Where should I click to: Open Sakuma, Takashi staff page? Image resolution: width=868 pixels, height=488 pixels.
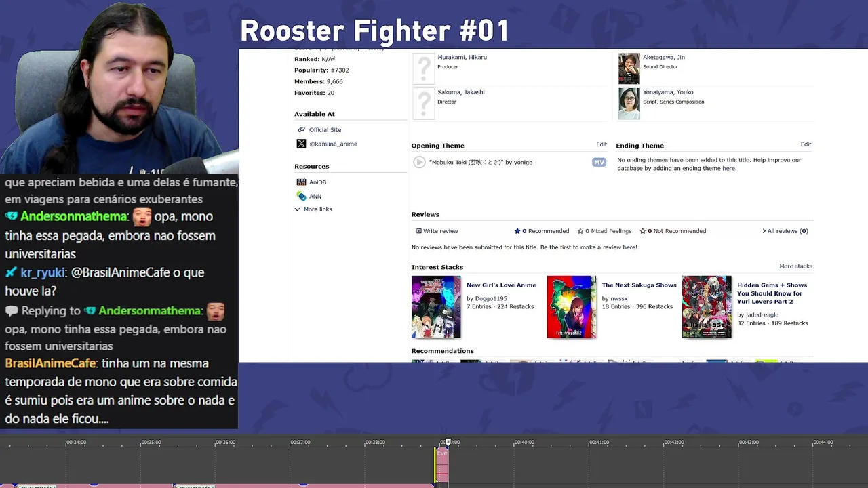coord(461,92)
